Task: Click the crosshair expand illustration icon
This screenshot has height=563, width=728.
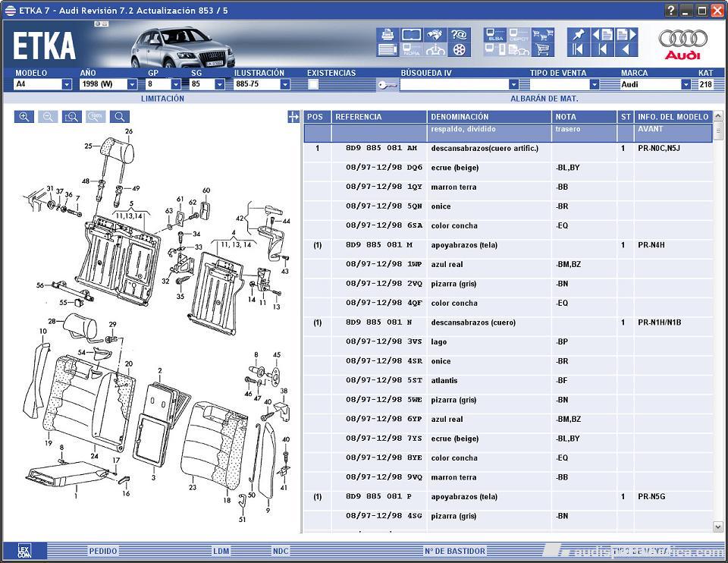Action: [x=293, y=117]
